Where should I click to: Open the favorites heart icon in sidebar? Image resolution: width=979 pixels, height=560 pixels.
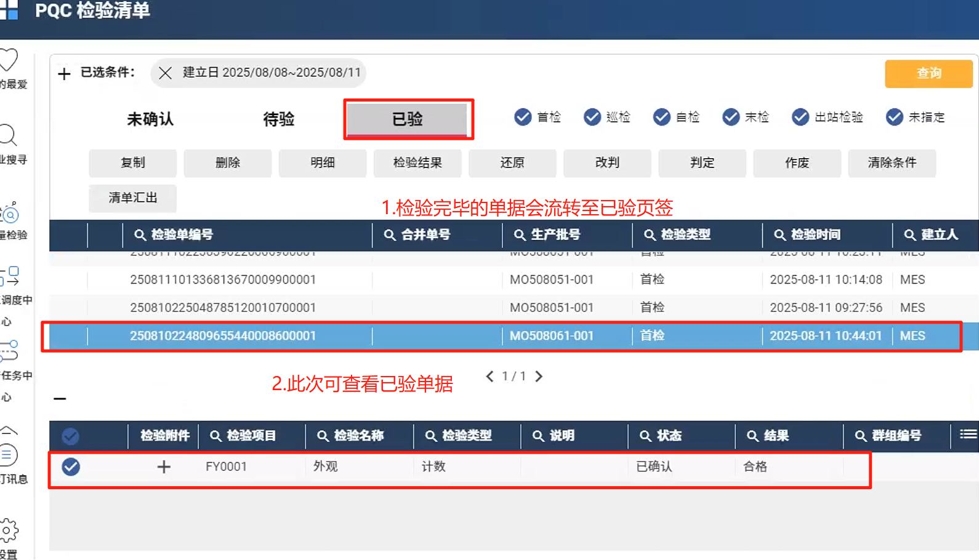9,60
